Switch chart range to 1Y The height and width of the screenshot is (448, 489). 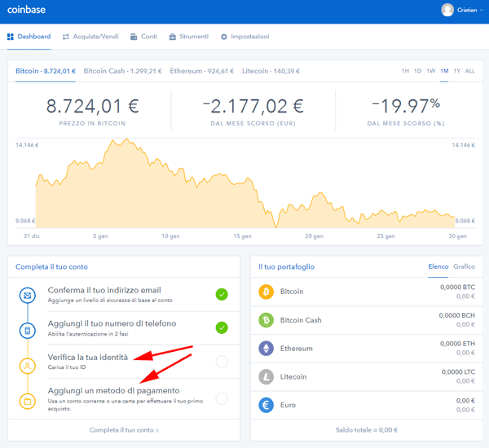pos(457,71)
